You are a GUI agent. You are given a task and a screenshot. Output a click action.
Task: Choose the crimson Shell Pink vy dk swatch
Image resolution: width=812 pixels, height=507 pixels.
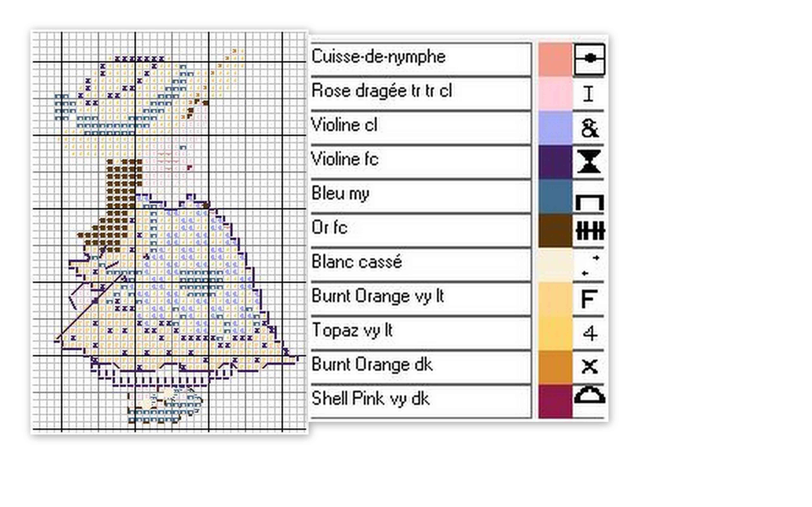point(555,401)
